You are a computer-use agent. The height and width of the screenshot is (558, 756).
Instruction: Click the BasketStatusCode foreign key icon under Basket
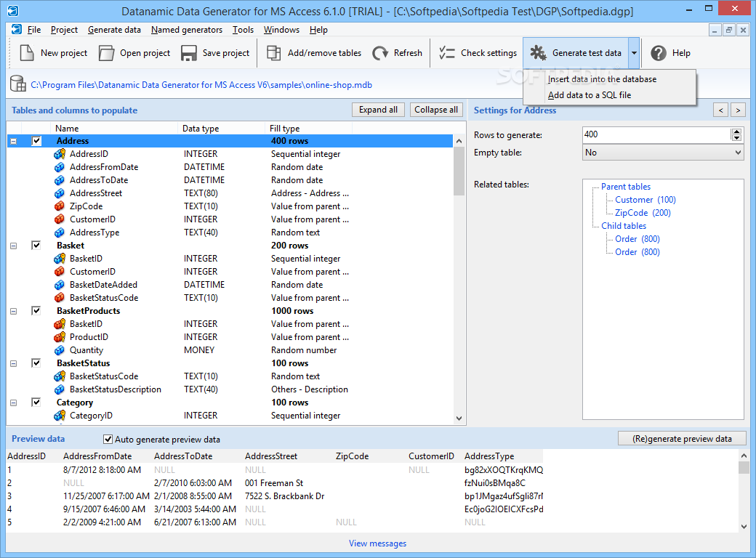60,297
